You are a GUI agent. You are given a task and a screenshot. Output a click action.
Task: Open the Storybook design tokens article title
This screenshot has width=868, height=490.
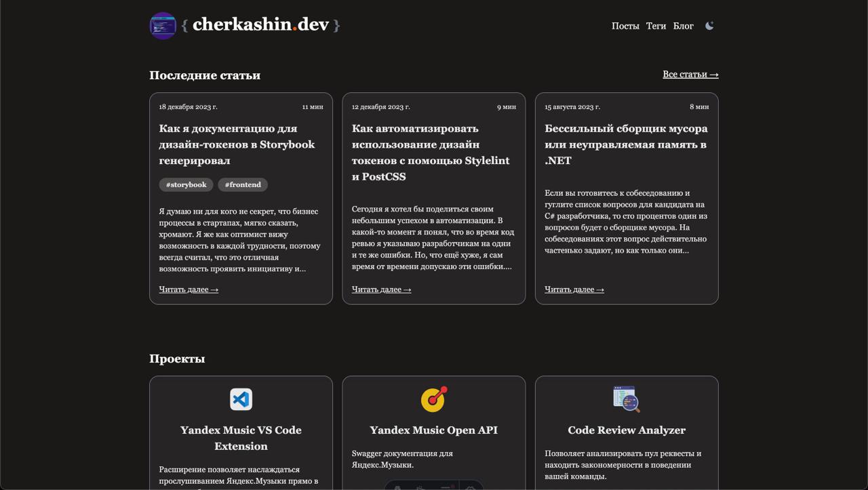pyautogui.click(x=237, y=144)
